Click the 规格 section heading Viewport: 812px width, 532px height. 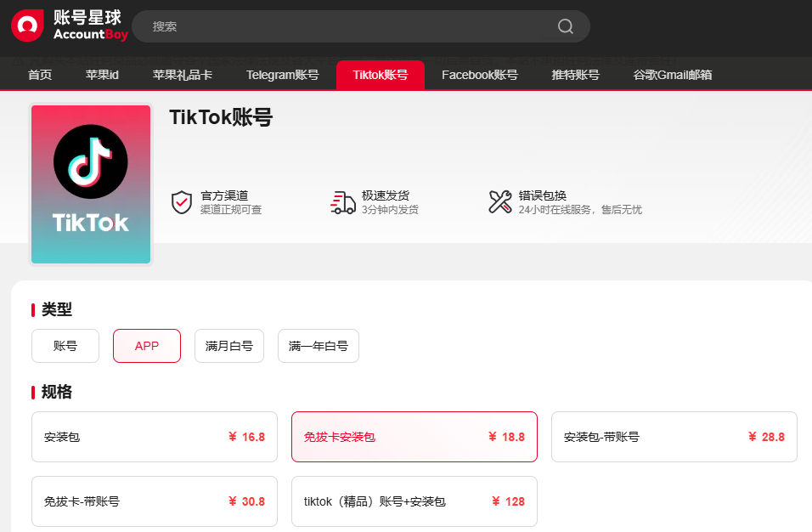click(57, 392)
